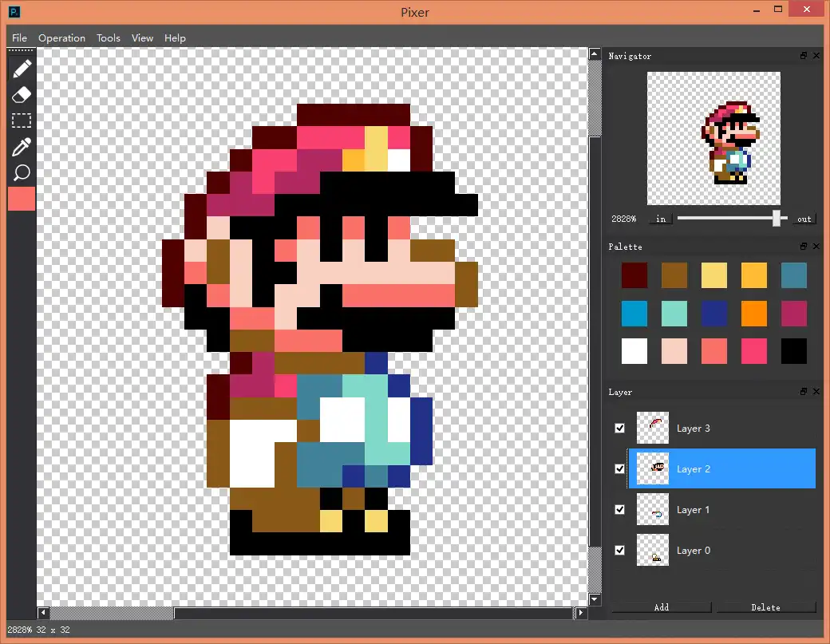The image size is (830, 644).
Task: Pick the mint turquoise palette color
Action: click(674, 314)
